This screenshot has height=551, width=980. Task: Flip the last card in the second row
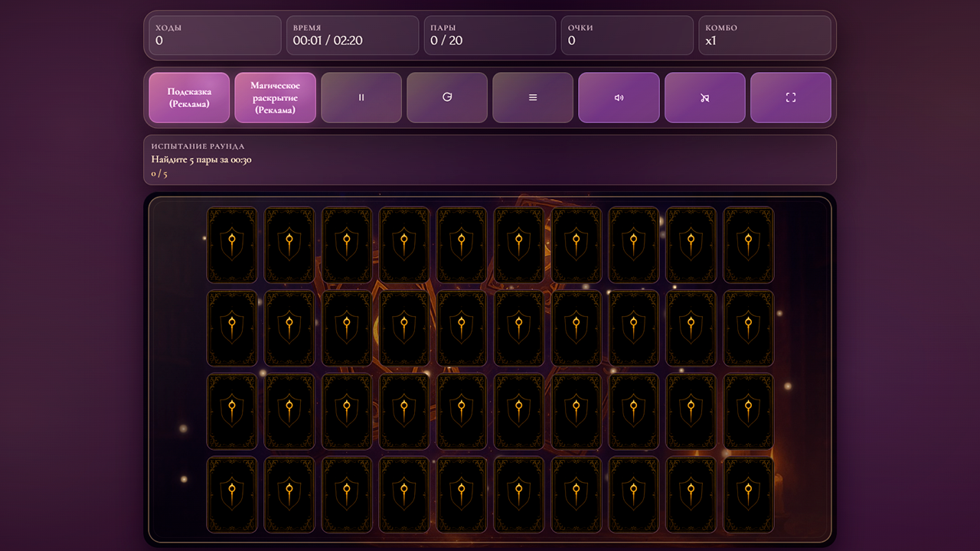coord(748,328)
